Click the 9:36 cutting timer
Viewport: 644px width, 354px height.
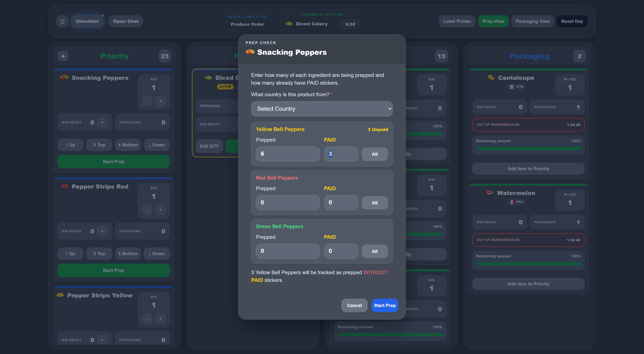[x=350, y=24]
